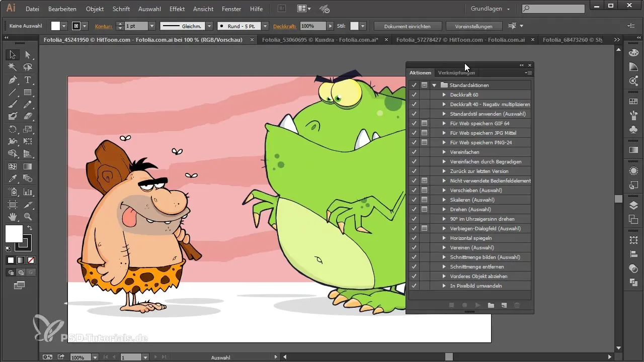Image resolution: width=644 pixels, height=362 pixels.
Task: Create new action set folder icon
Action: pos(491,305)
